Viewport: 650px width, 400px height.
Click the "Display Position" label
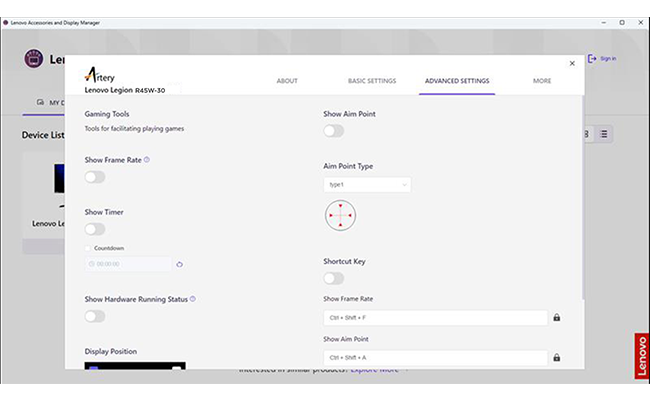[x=111, y=352]
